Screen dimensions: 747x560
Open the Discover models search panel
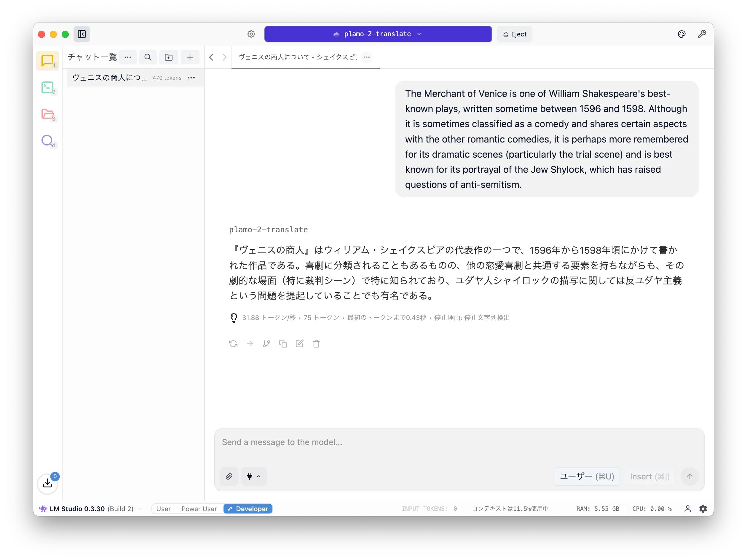click(x=48, y=141)
